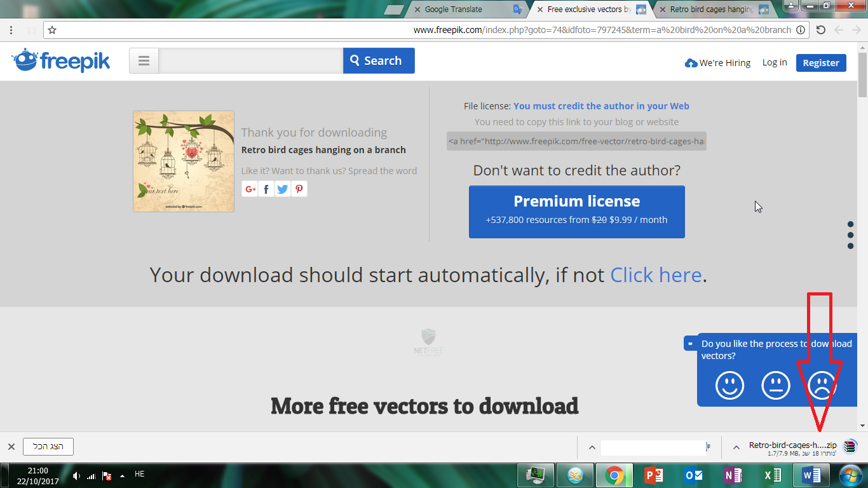Screen dimensions: 868x488
Task: Switch to the Free exclusive vectors tab
Action: pyautogui.click(x=591, y=10)
